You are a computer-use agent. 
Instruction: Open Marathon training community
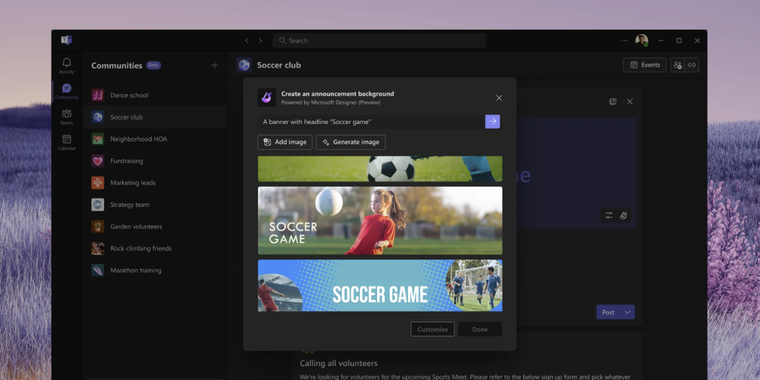pos(155,270)
